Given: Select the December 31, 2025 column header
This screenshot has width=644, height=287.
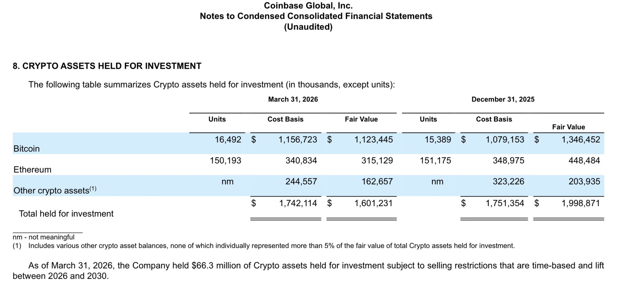Looking at the screenshot, I should coord(503,100).
